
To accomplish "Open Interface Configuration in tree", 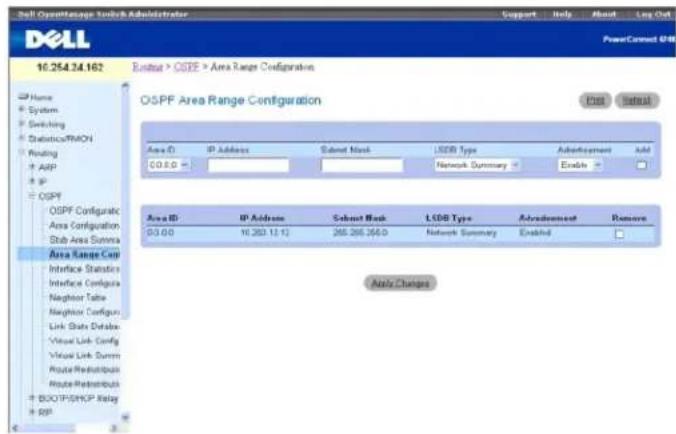I will pos(84,283).
